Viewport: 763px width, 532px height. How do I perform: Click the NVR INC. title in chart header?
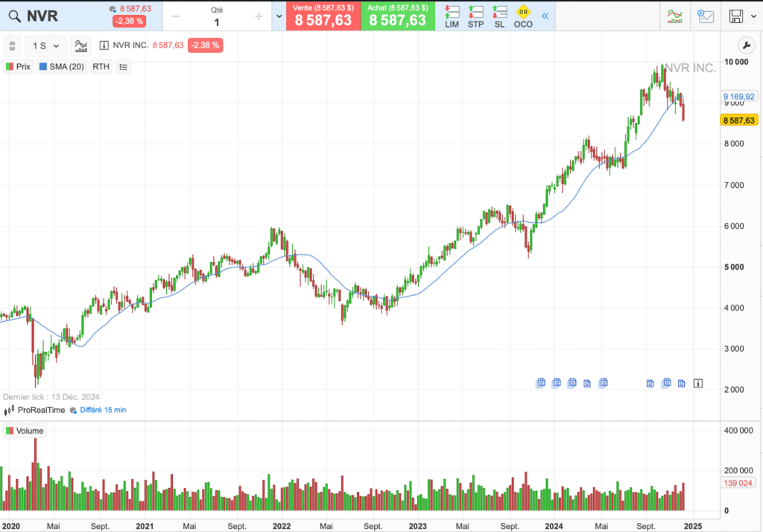point(130,45)
